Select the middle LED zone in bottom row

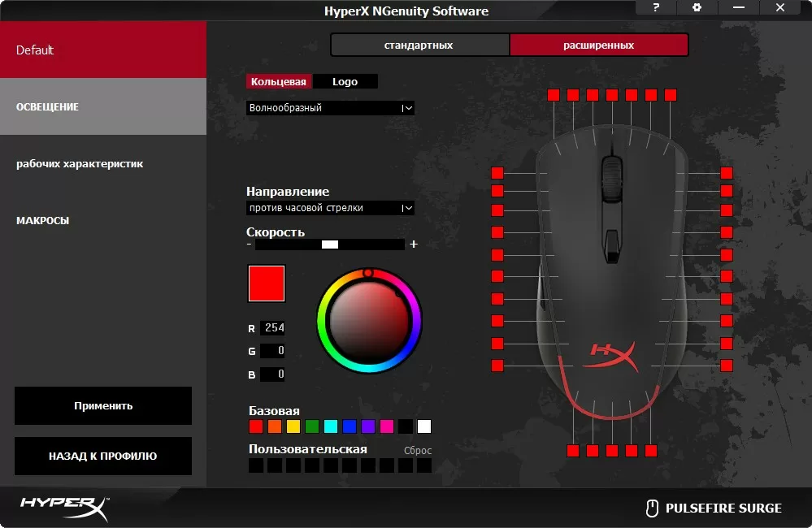[x=611, y=450]
